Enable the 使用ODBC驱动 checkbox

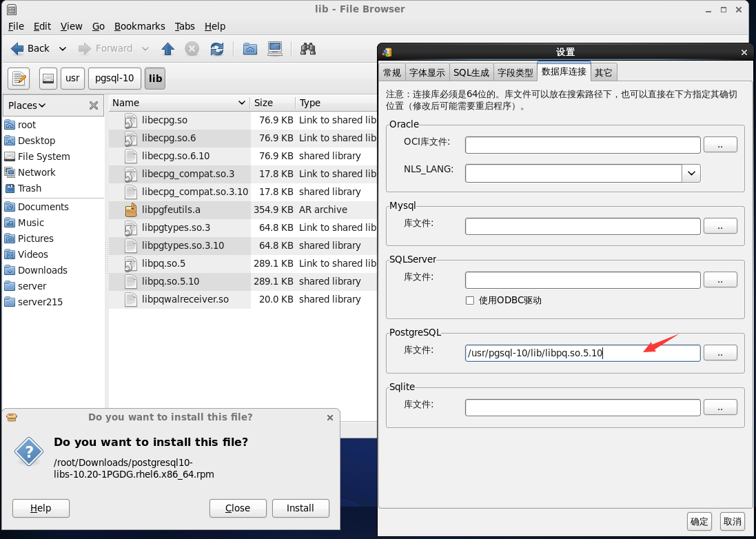[x=470, y=301]
